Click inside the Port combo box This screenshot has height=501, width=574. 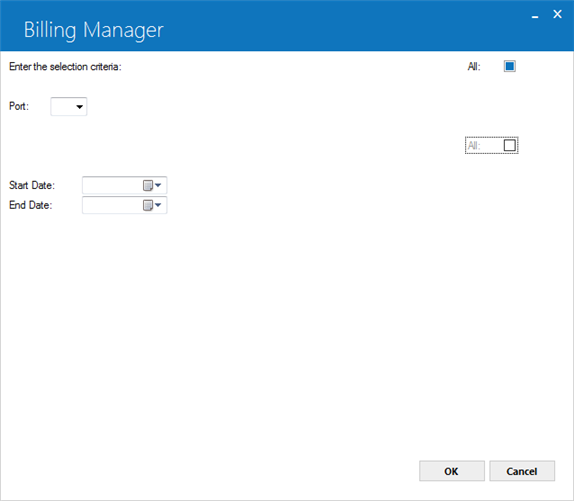68,106
